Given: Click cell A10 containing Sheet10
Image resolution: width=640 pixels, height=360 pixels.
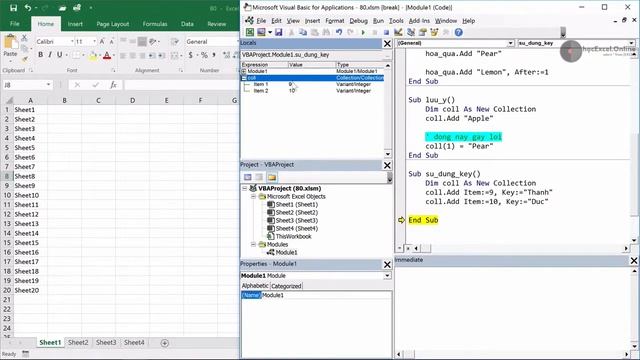Looking at the screenshot, I should (x=30, y=195).
